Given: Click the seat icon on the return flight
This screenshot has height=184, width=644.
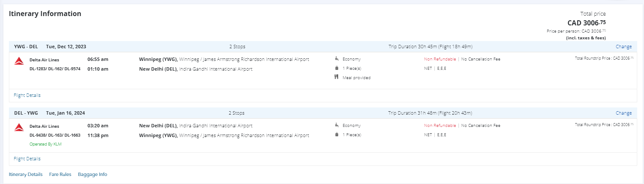Looking at the screenshot, I should [337, 125].
